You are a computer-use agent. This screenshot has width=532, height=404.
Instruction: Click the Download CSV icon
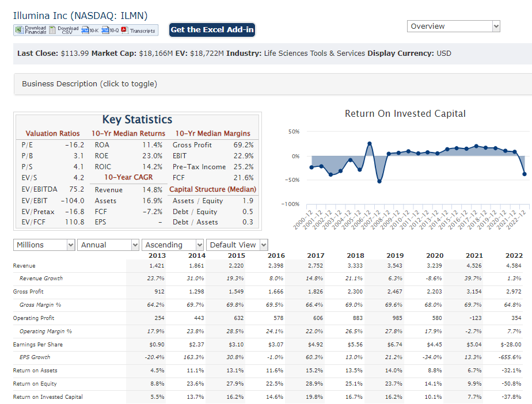click(x=52, y=30)
